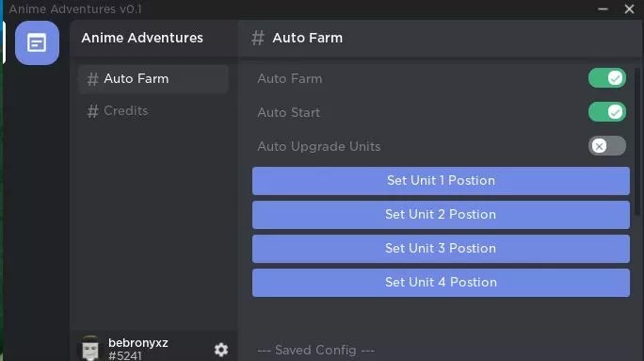
Task: Click Set Unit 3 Postion button
Action: point(441,249)
